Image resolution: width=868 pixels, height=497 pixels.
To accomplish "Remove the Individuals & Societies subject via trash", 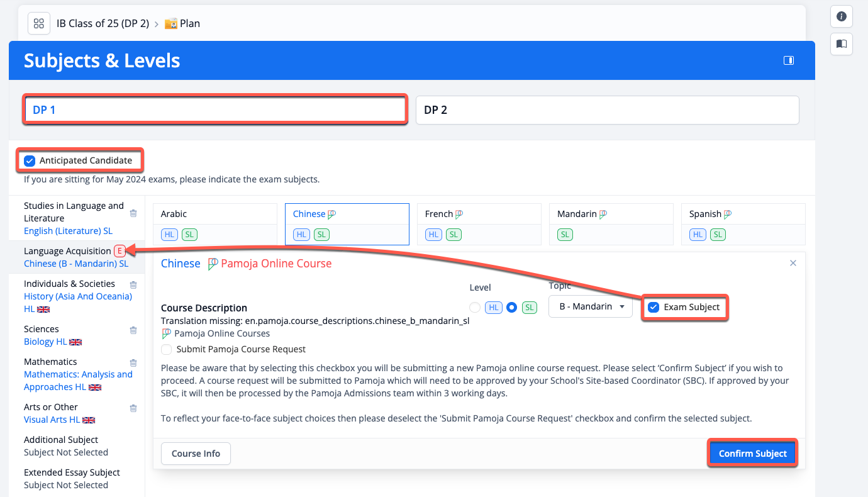I will [133, 285].
